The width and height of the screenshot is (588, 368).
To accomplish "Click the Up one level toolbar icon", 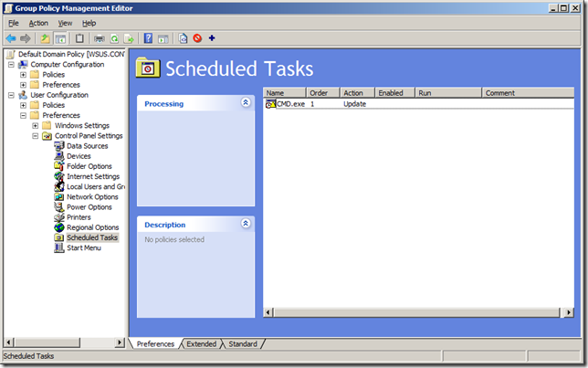I will point(45,38).
